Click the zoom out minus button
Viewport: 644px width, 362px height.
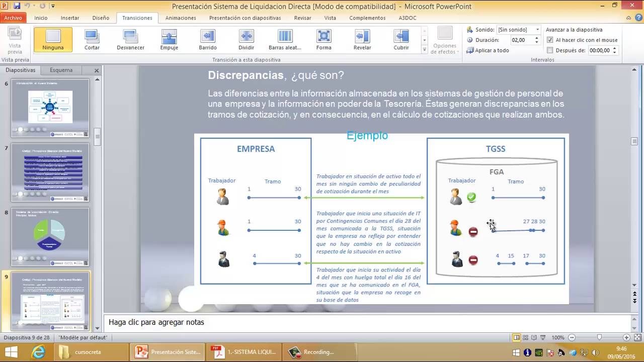[x=572, y=338]
